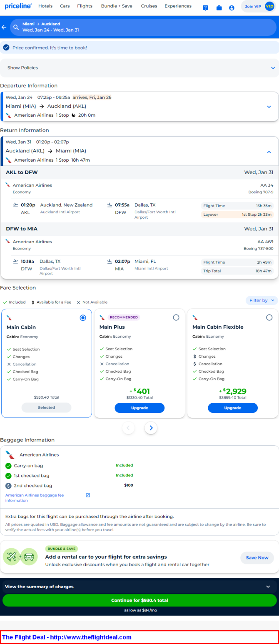Screen dimensions: 279x644
Task: Click the help question mark icon
Action: [x=205, y=7]
